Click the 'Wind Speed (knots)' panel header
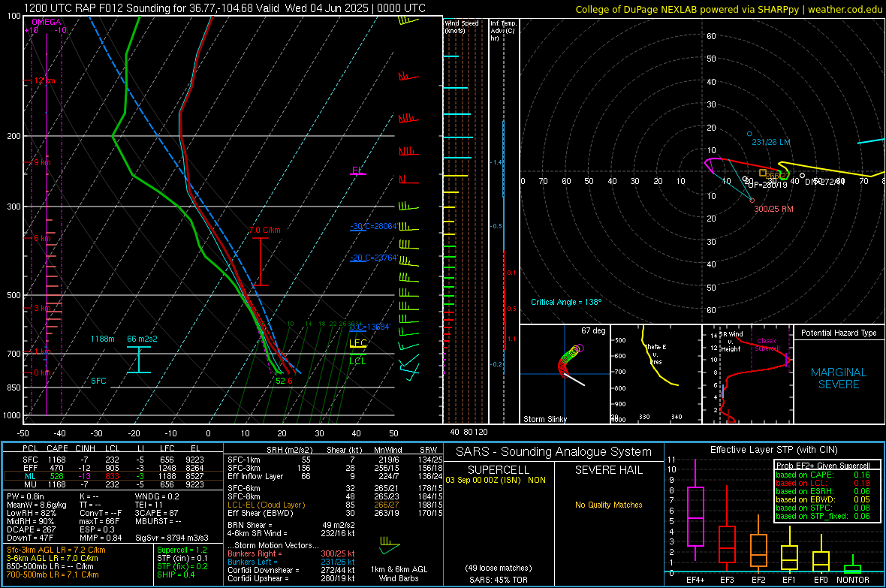This screenshot has width=886, height=588. click(461, 27)
